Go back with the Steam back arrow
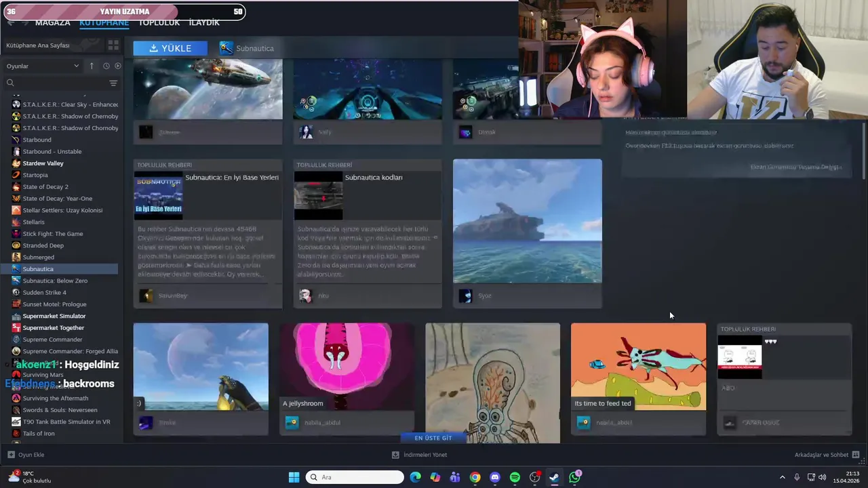868x488 pixels. pyautogui.click(x=10, y=23)
